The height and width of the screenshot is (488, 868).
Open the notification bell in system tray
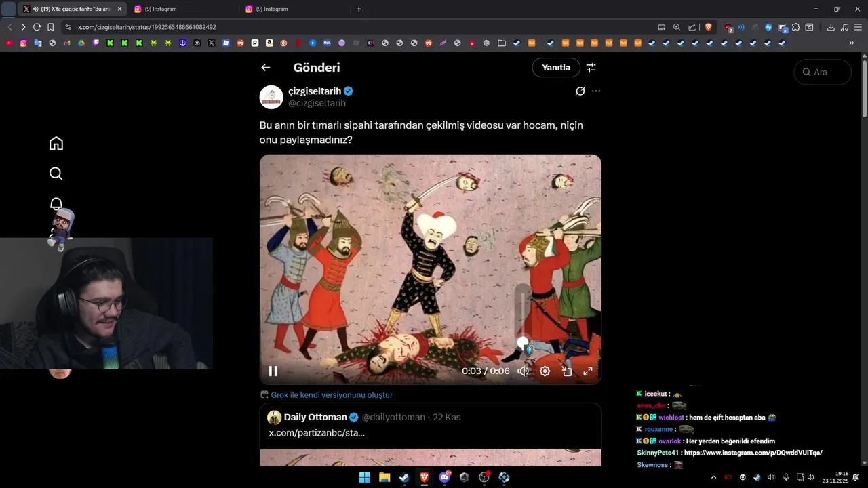(855, 477)
